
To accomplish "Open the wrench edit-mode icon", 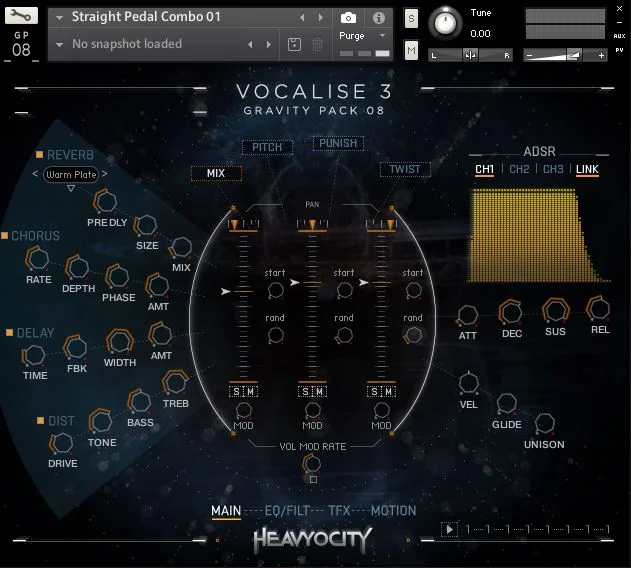I will coord(21,16).
